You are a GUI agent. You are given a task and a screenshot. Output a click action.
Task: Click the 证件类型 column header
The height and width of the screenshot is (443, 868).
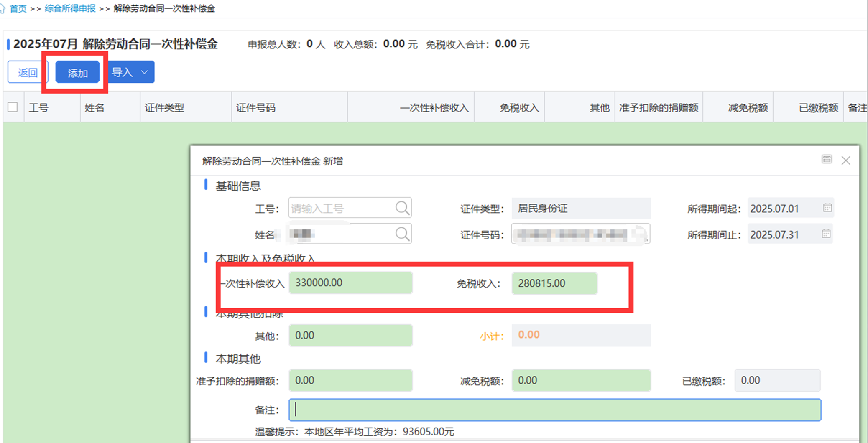(x=164, y=108)
